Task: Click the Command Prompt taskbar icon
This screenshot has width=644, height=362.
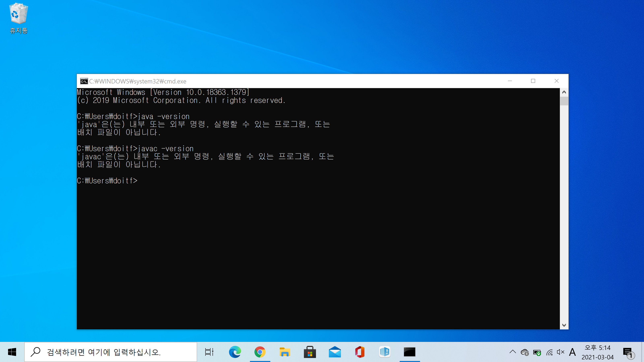Action: point(410,352)
